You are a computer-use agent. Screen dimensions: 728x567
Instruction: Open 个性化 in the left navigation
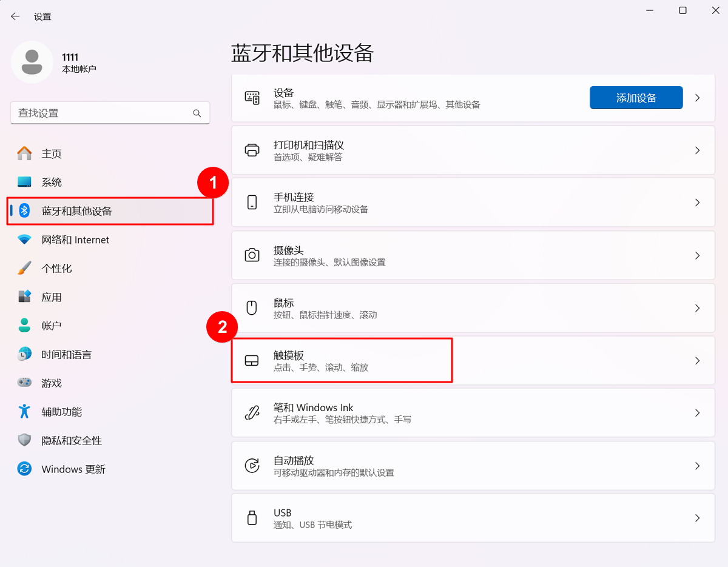(56, 269)
